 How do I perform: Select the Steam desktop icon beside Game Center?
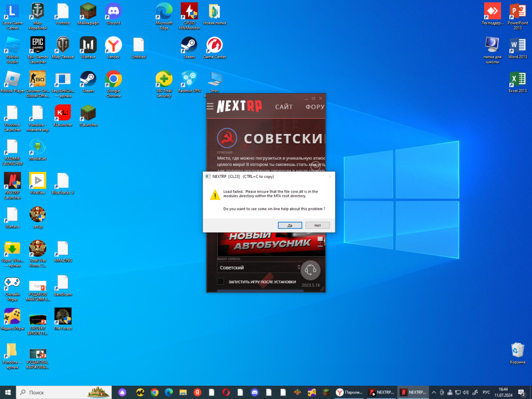point(189,48)
